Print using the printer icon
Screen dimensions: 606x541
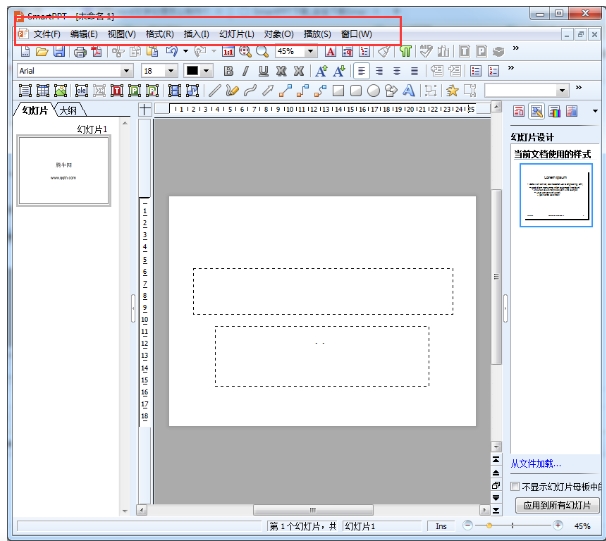(x=80, y=51)
